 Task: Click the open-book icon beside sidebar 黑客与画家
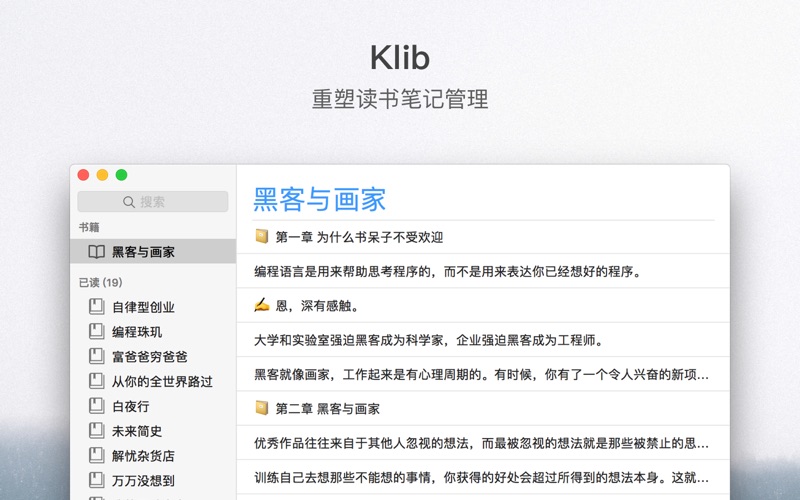[x=96, y=252]
